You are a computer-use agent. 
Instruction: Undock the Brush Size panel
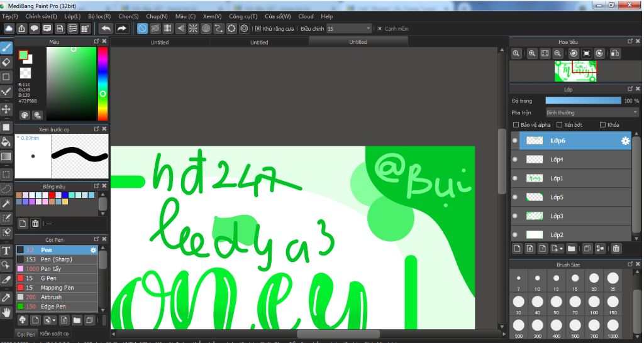tap(630, 264)
